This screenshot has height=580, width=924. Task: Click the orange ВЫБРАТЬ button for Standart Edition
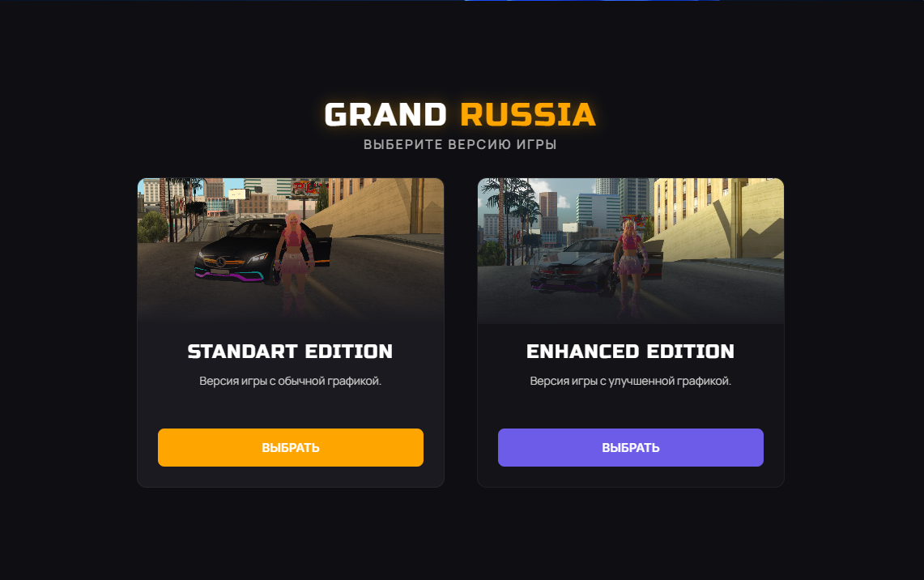(291, 447)
